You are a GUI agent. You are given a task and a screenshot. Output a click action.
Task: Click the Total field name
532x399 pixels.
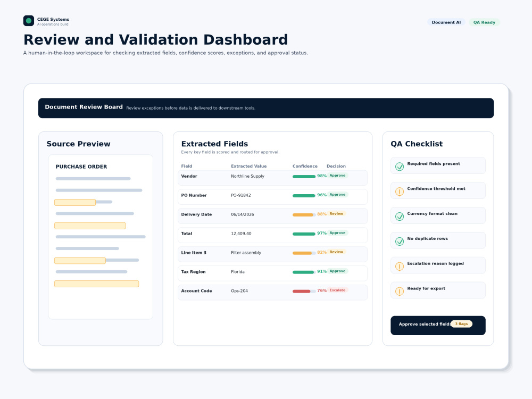coord(187,234)
